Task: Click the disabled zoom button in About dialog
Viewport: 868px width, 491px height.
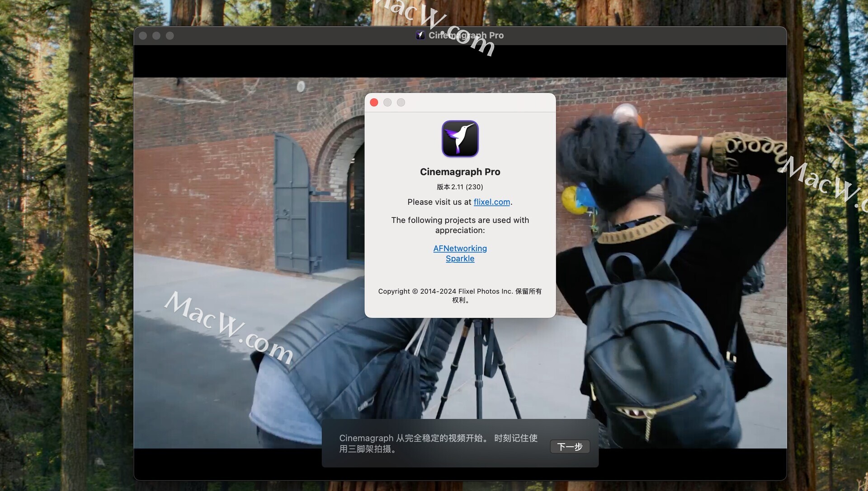Action: 401,103
